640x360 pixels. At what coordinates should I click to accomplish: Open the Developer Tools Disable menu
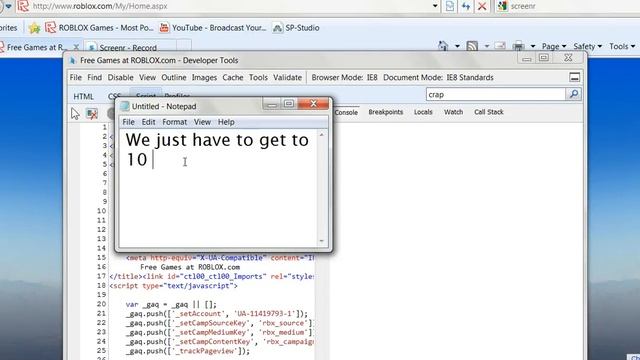(x=120, y=77)
